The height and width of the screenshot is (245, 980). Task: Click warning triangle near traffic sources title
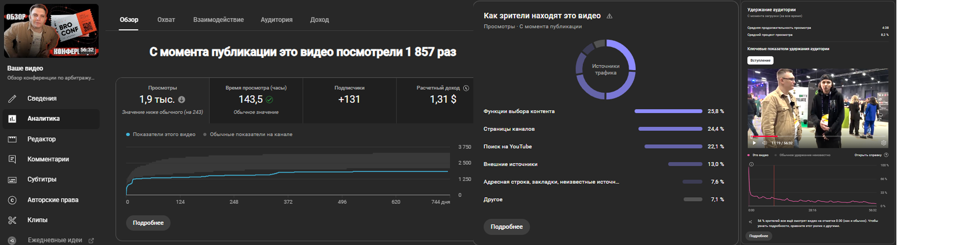(610, 16)
